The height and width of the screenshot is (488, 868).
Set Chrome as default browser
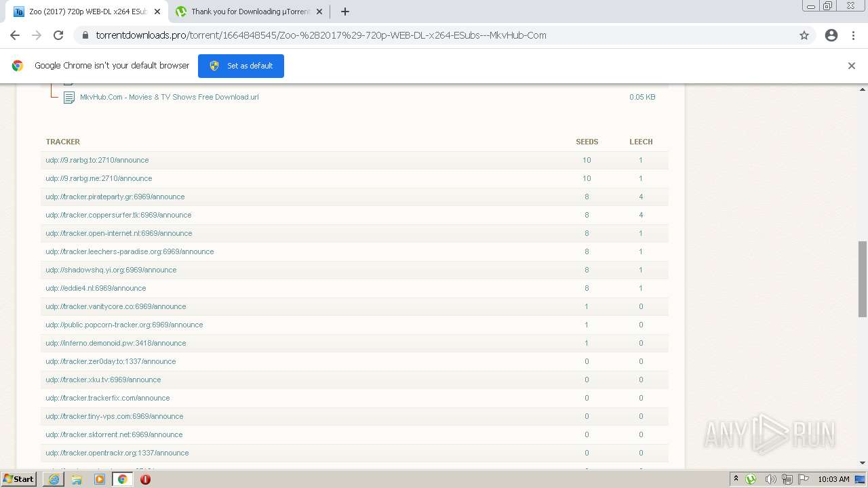tap(241, 66)
